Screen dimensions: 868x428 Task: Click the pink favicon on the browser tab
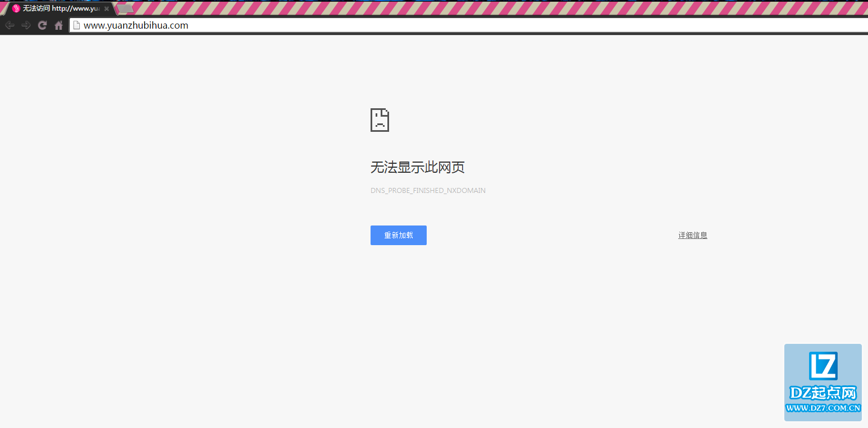(x=16, y=8)
